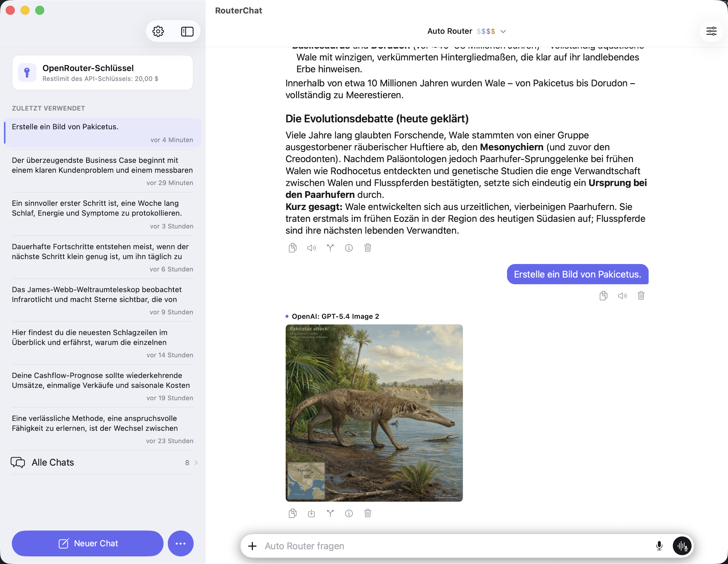Open chat about neuesten Schlagzeilen
Screen dimensions: 728x564
coord(102,343)
